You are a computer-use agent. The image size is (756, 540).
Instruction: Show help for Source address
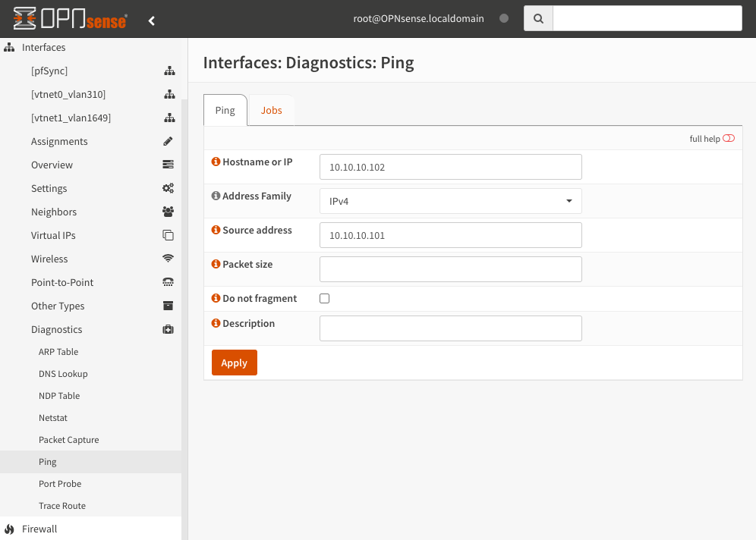coord(216,230)
